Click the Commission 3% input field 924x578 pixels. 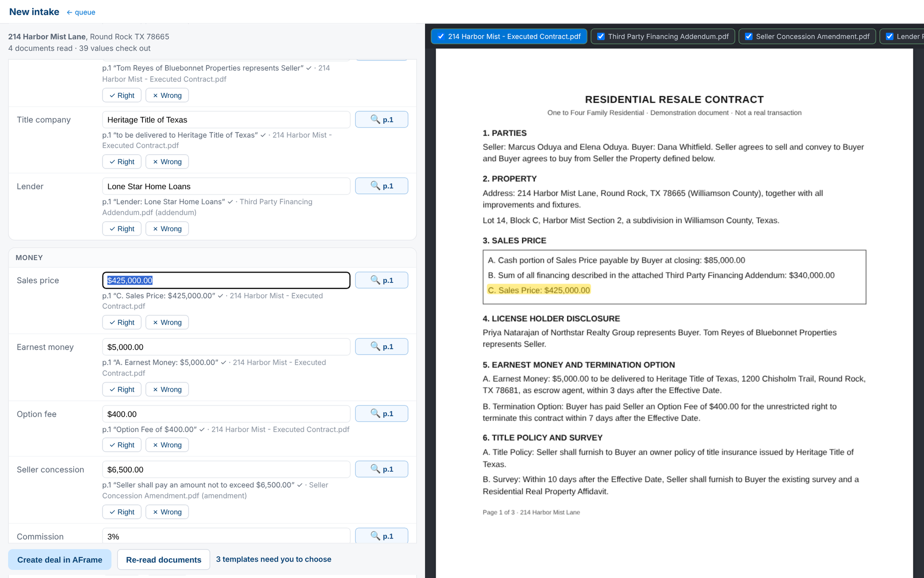pyautogui.click(x=226, y=536)
